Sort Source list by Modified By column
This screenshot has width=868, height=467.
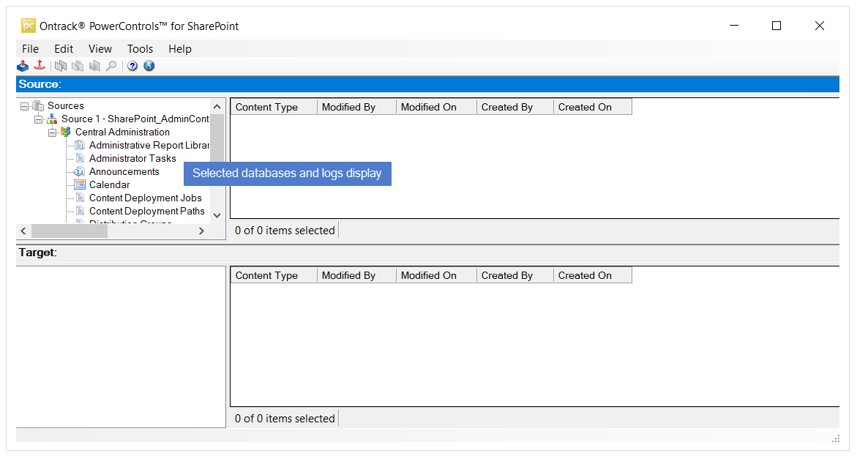(x=357, y=107)
